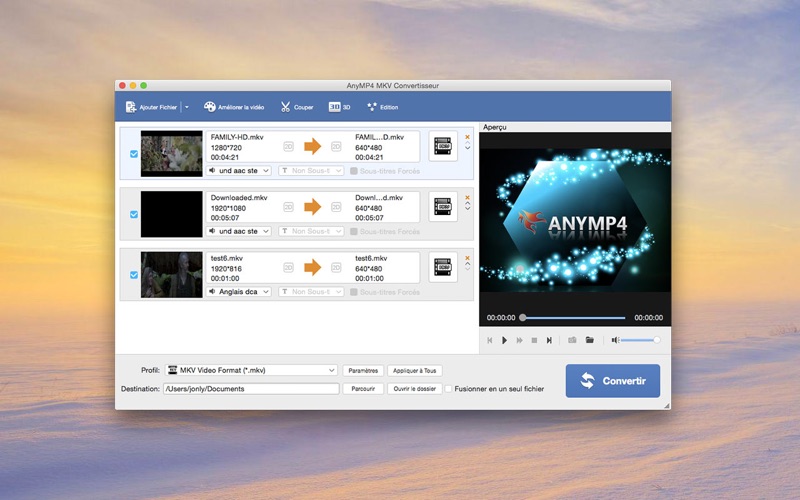
Task: Remove Downloaded.mkv with orange X
Action: [x=467, y=197]
